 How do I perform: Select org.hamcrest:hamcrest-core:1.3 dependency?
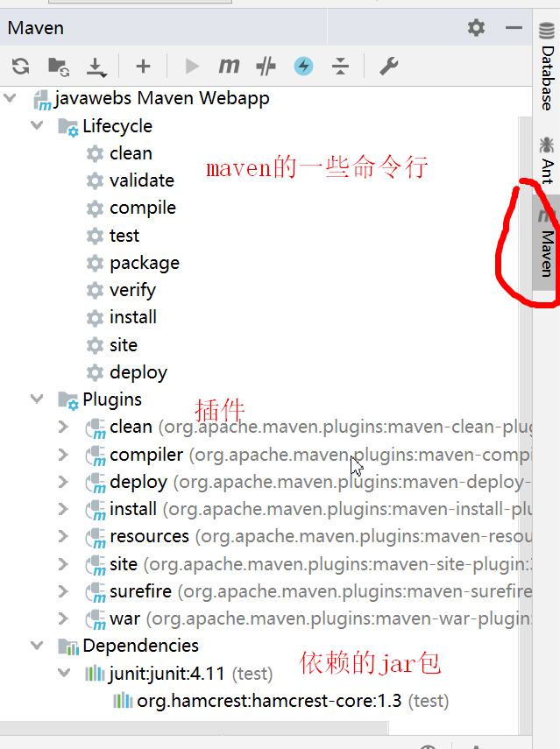click(x=269, y=701)
